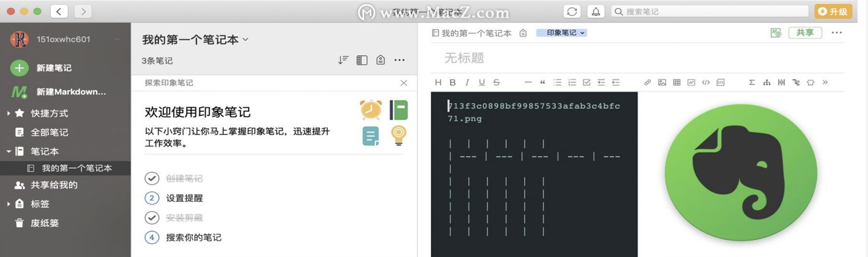Click the light bulb tips icon
The width and height of the screenshot is (868, 257).
[399, 136]
